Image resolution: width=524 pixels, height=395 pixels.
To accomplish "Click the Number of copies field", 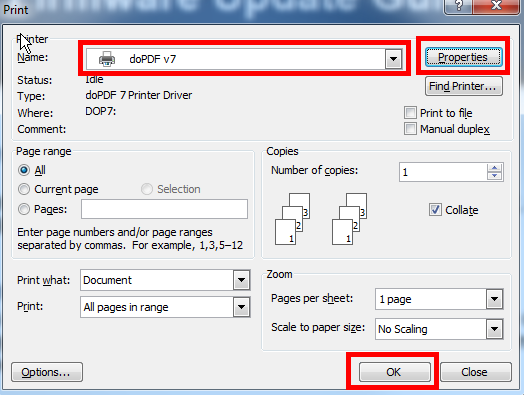I will (443, 172).
